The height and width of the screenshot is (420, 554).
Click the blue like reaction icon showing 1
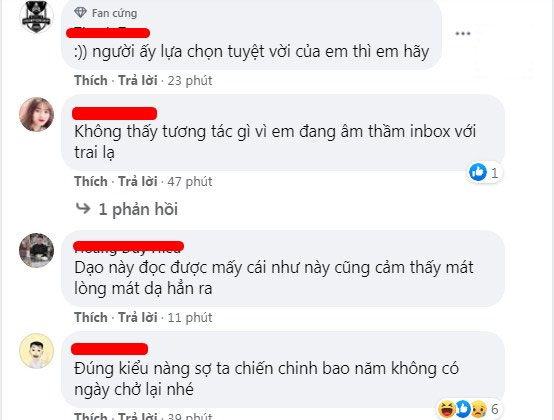point(478,172)
